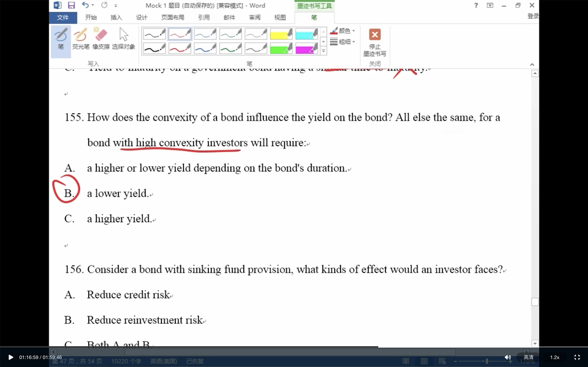Open the 文件 File tab

[63, 17]
